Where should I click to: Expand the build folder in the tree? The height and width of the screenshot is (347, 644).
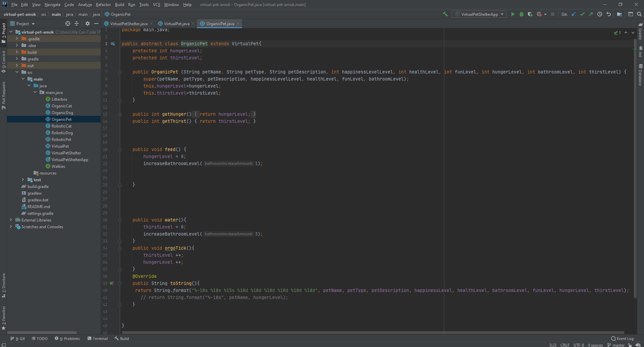coord(17,52)
